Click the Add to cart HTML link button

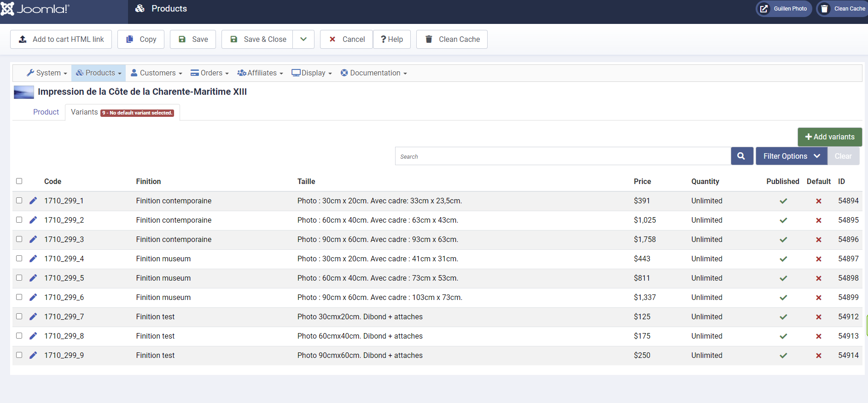(x=61, y=40)
